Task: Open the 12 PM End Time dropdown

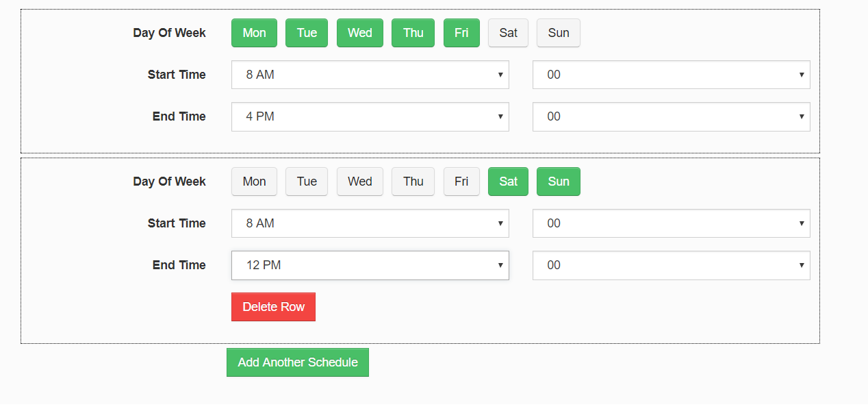Action: pyautogui.click(x=370, y=265)
